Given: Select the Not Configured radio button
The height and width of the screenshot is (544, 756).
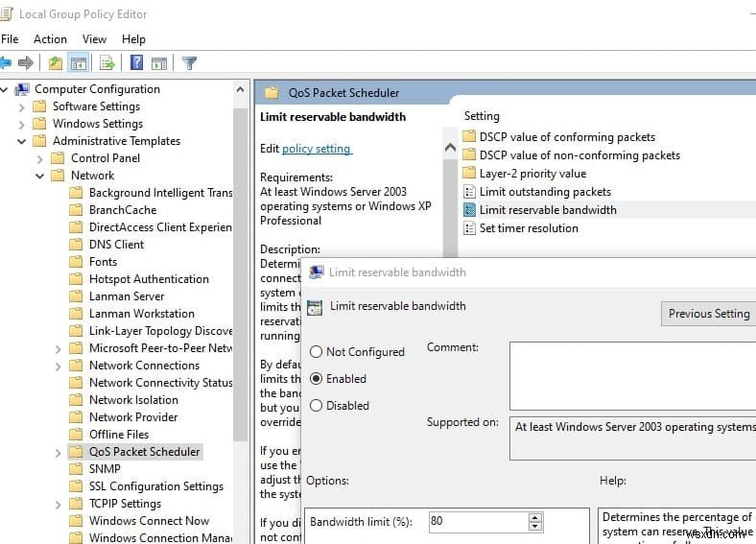Looking at the screenshot, I should 316,351.
